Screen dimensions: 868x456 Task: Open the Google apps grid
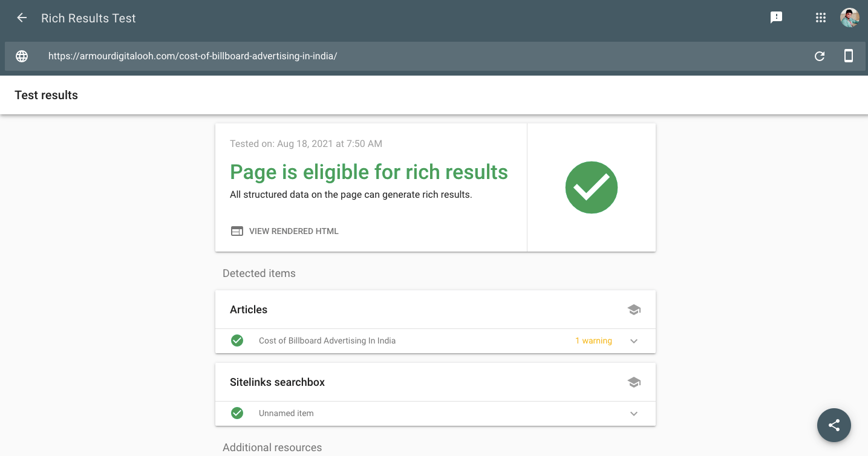coord(820,18)
